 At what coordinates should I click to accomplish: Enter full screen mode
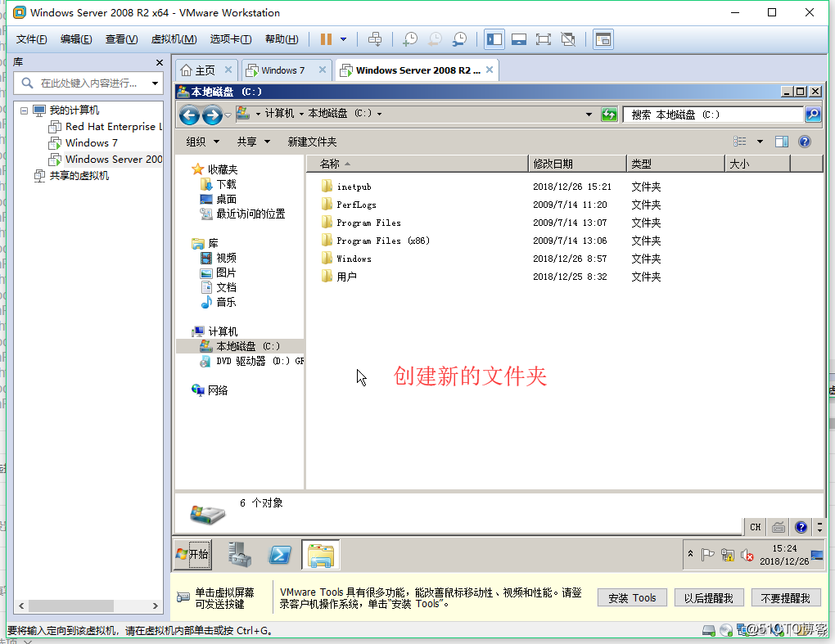tap(544, 38)
